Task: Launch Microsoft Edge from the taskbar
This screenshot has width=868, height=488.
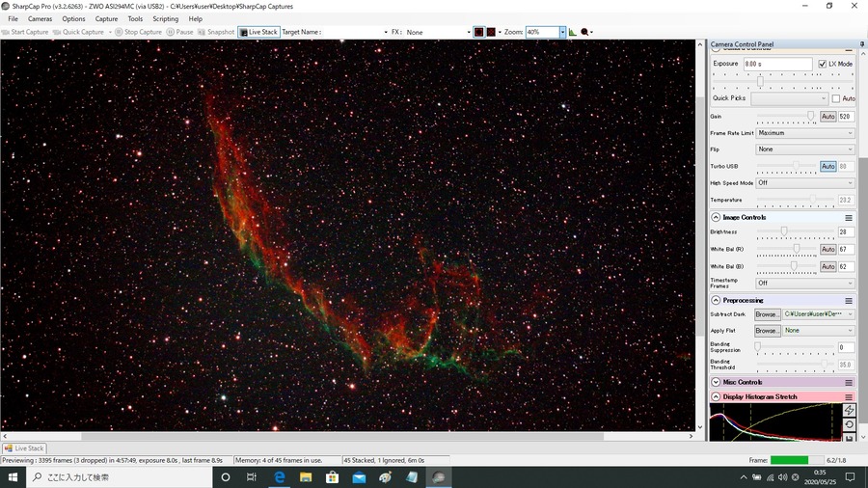Action: click(x=279, y=477)
